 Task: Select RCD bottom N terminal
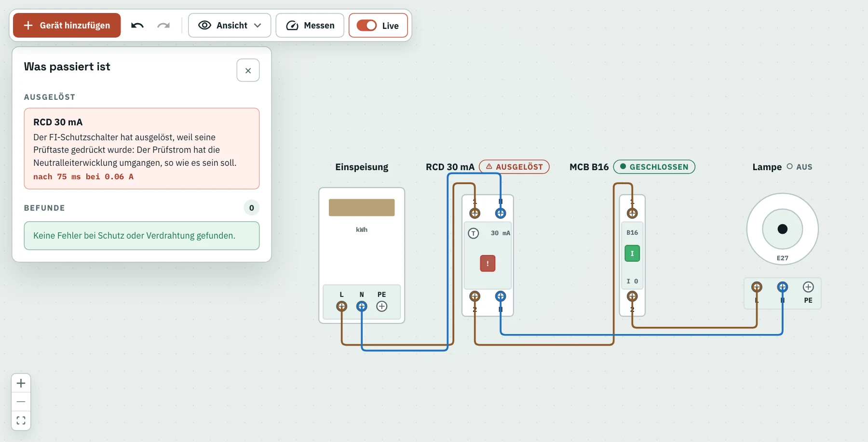[x=501, y=296]
